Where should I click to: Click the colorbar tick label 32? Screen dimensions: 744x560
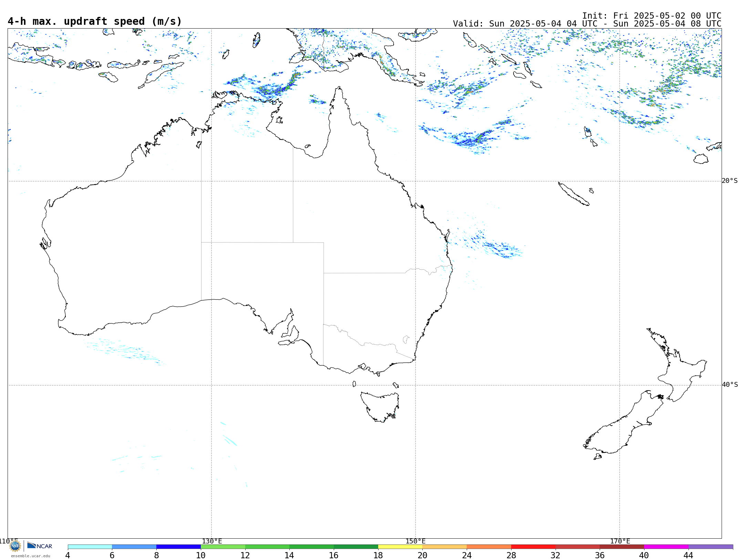click(556, 556)
